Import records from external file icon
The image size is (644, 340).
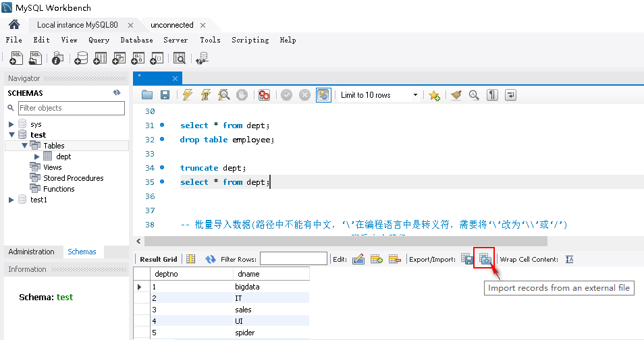pos(485,259)
